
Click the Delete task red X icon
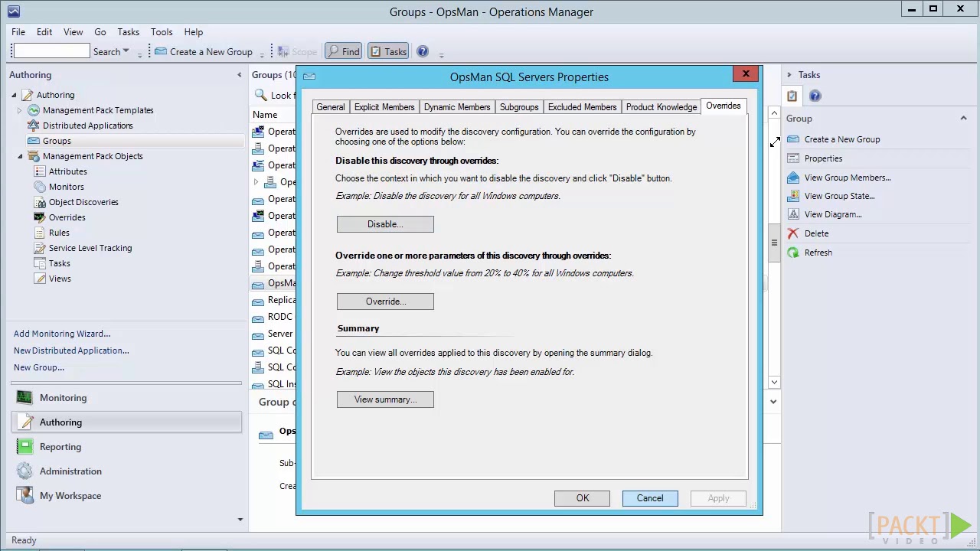(792, 233)
